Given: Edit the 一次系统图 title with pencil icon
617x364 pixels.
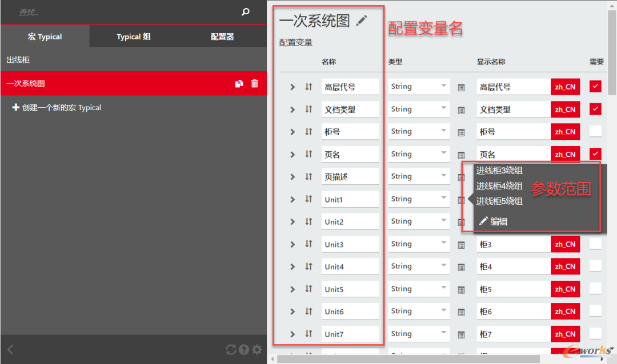Looking at the screenshot, I should point(361,21).
